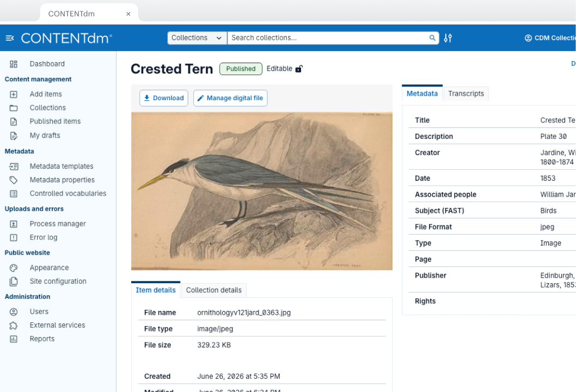Viewport: 576px width, 392px height.
Task: Open Controlled vocabularies
Action: click(68, 194)
